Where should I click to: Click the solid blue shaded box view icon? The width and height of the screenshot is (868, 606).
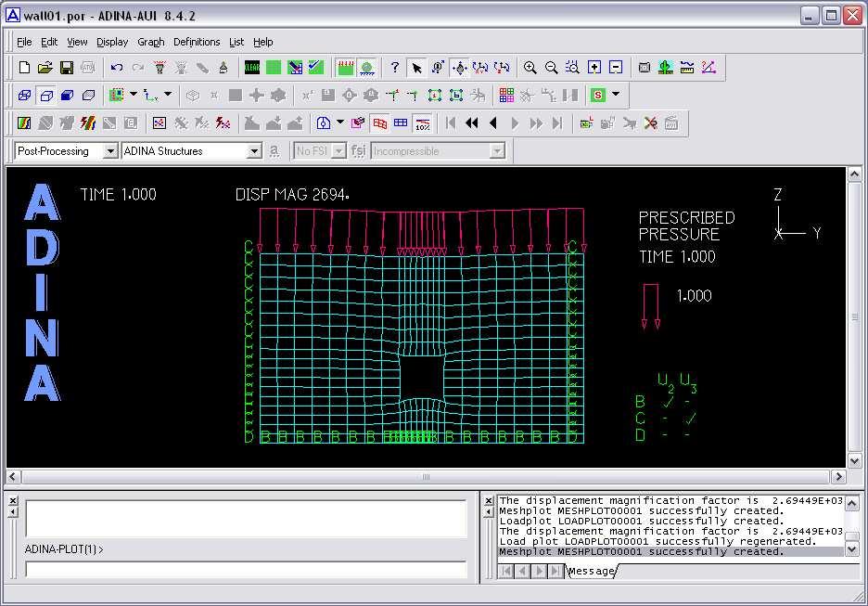[x=67, y=96]
